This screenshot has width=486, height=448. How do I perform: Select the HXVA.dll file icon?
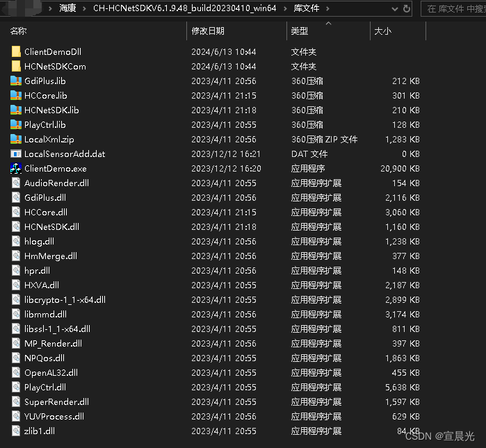[x=16, y=285]
